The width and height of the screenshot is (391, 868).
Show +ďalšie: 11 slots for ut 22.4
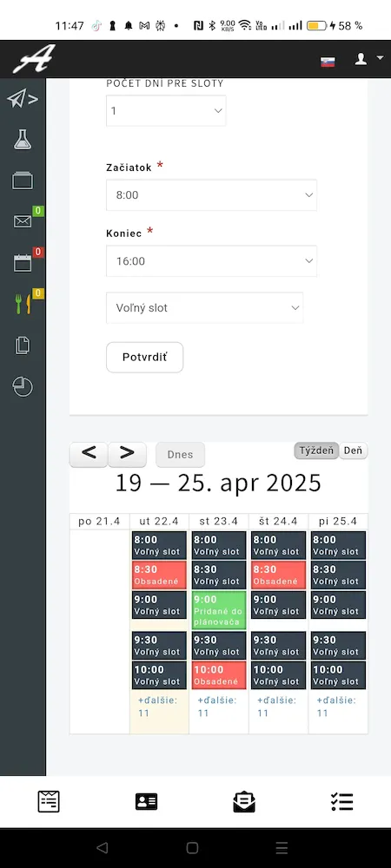pos(157,707)
